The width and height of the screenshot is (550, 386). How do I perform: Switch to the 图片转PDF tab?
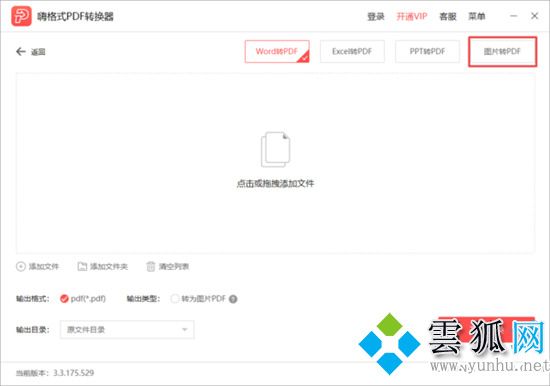pos(502,52)
